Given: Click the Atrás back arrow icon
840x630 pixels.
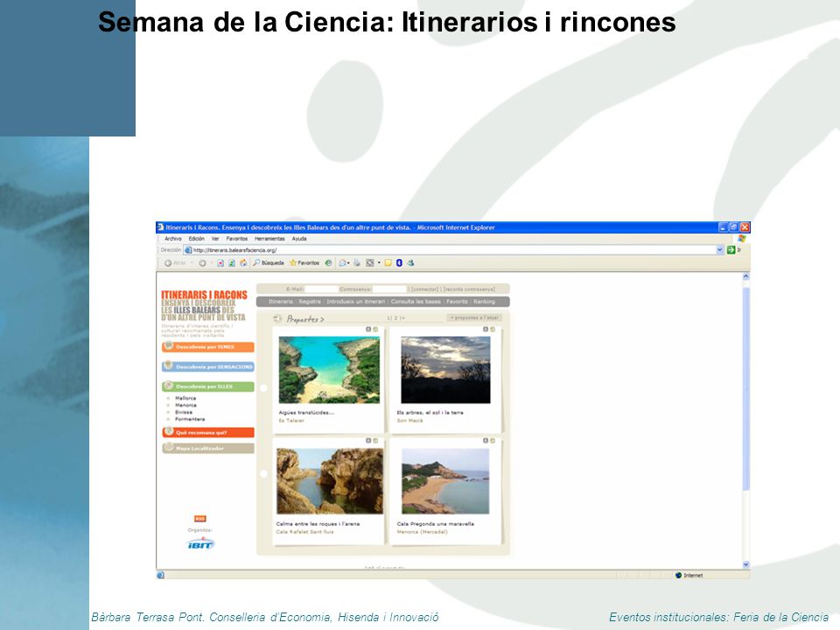Looking at the screenshot, I should pyautogui.click(x=168, y=263).
